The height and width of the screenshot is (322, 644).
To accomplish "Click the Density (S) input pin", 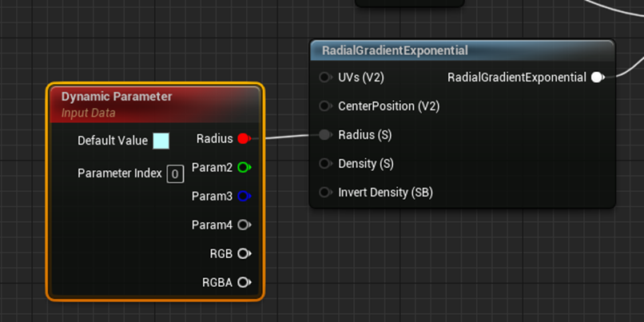I will [x=325, y=164].
